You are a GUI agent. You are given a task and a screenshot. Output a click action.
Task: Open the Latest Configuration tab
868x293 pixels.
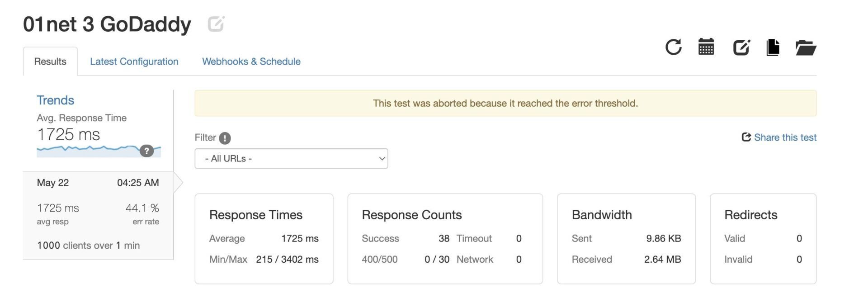[134, 61]
